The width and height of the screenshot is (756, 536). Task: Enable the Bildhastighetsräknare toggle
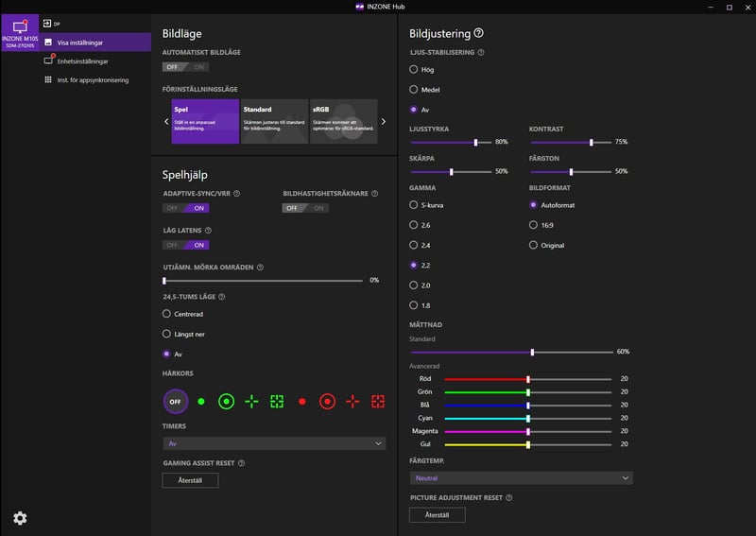tap(305, 208)
